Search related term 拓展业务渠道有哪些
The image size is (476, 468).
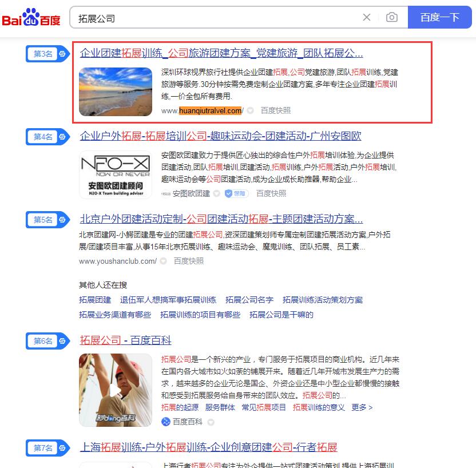pyautogui.click(x=115, y=315)
